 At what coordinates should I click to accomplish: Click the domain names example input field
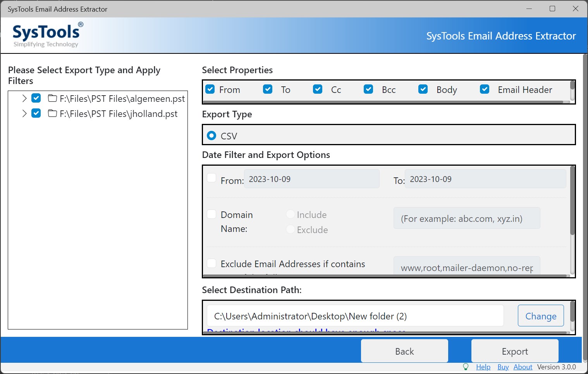(x=467, y=218)
